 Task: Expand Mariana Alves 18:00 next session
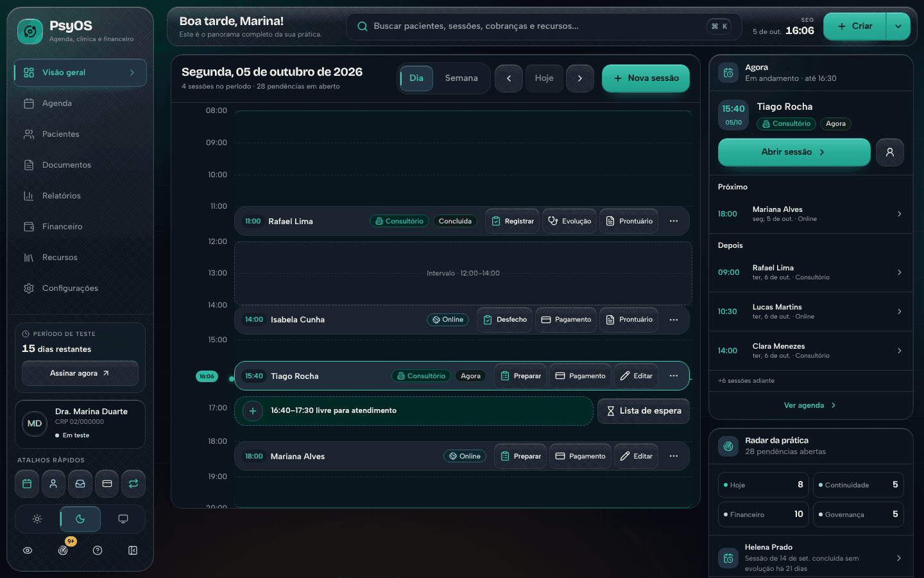[811, 214]
